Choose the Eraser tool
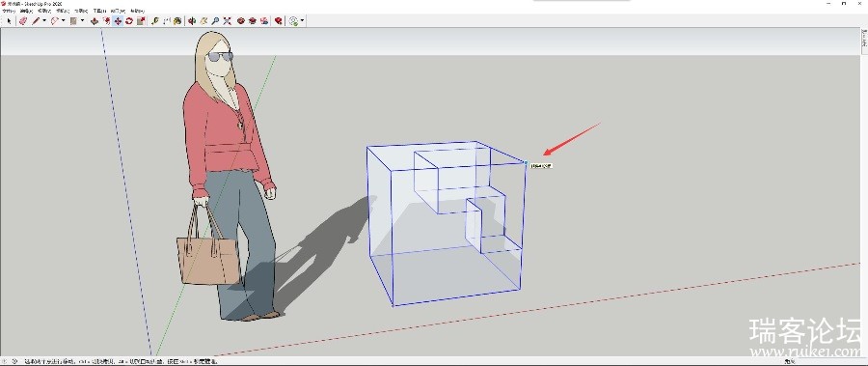Image resolution: width=868 pixels, height=366 pixels. click(x=23, y=21)
